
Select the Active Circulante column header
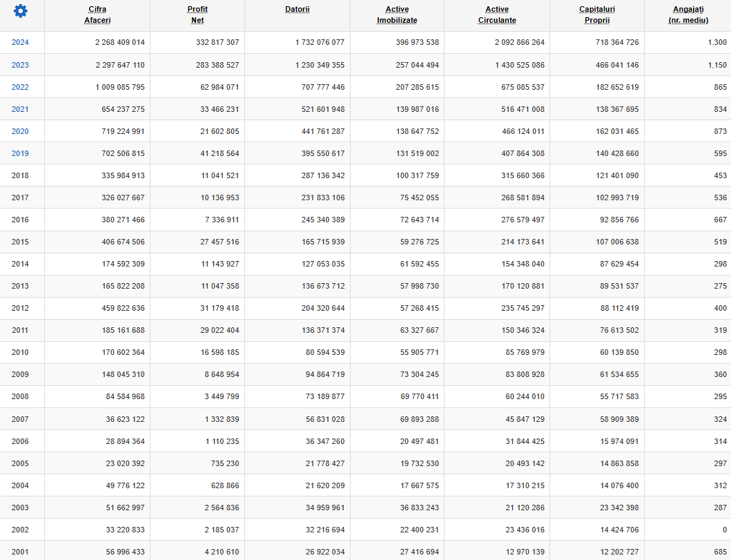497,15
